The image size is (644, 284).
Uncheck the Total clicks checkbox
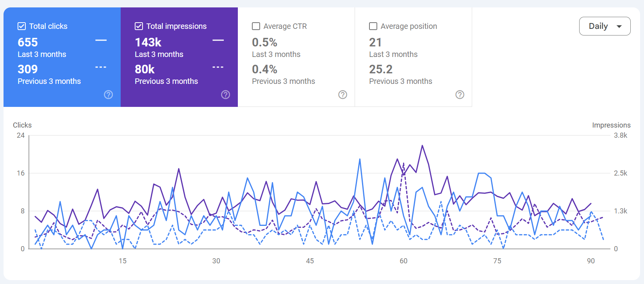(22, 26)
